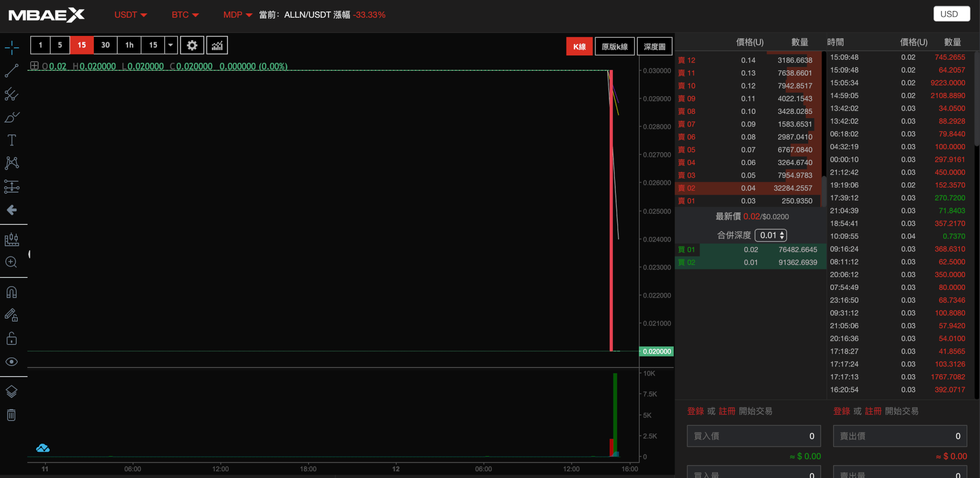The height and width of the screenshot is (478, 980).
Task: Open chart settings gear
Action: pyautogui.click(x=192, y=45)
